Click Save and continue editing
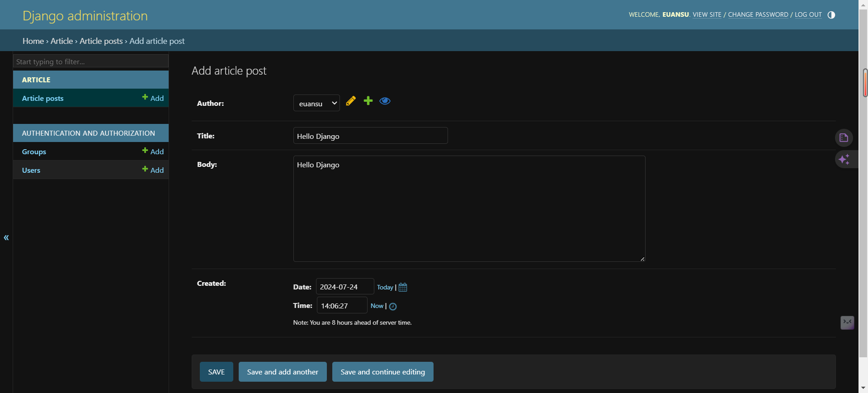The width and height of the screenshot is (868, 393). 382,372
